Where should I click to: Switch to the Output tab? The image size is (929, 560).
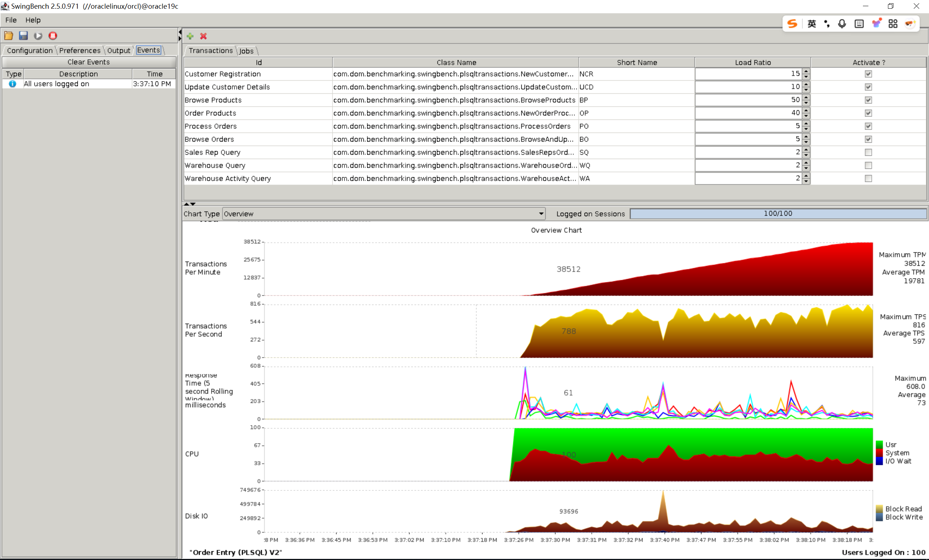(x=118, y=50)
